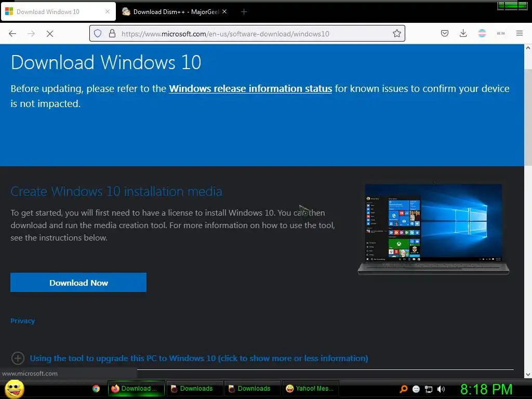This screenshot has height=399, width=532.
Task: Bookmark this page with the star
Action: 396,33
